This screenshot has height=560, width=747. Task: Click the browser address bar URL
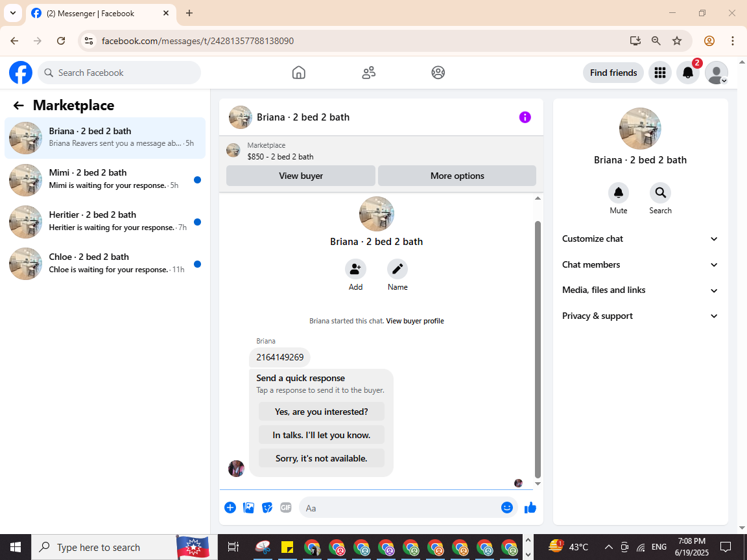[x=198, y=41]
